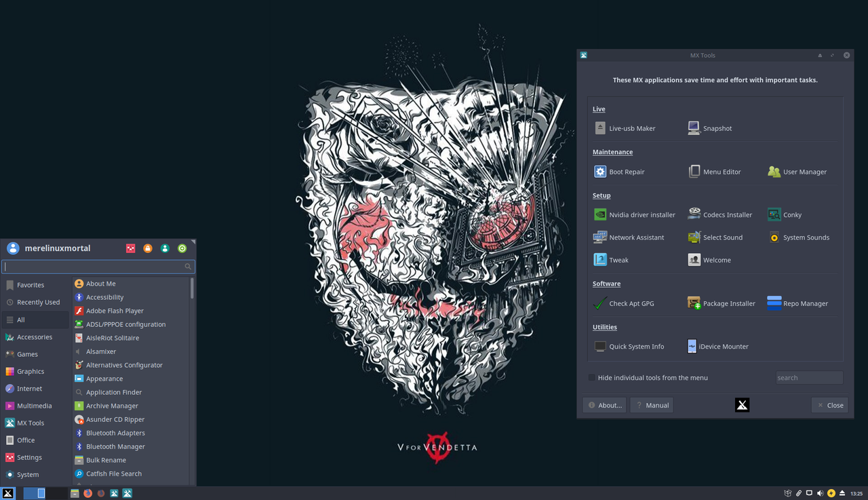Click the application menu search box

point(94,267)
